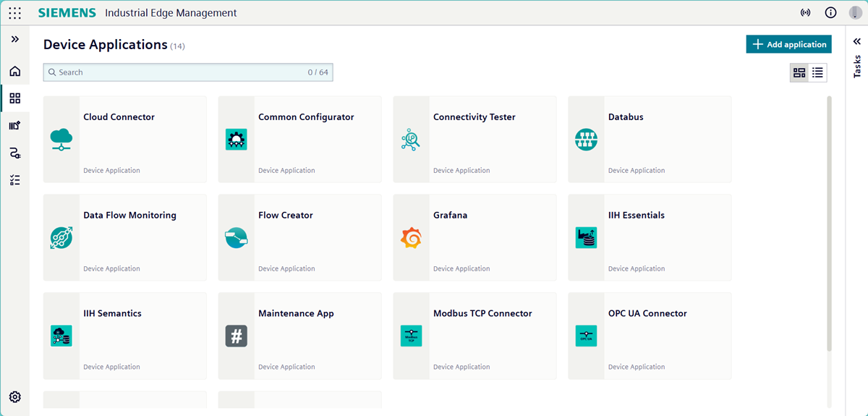Open the Data Flow Monitoring title
Viewport: 868px width, 416px height.
(129, 216)
